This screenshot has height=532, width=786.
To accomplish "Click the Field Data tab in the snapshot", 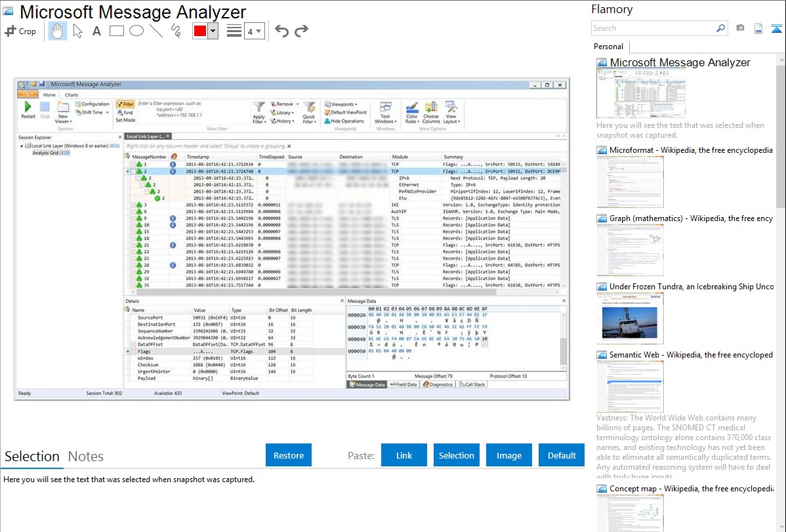I will click(404, 384).
